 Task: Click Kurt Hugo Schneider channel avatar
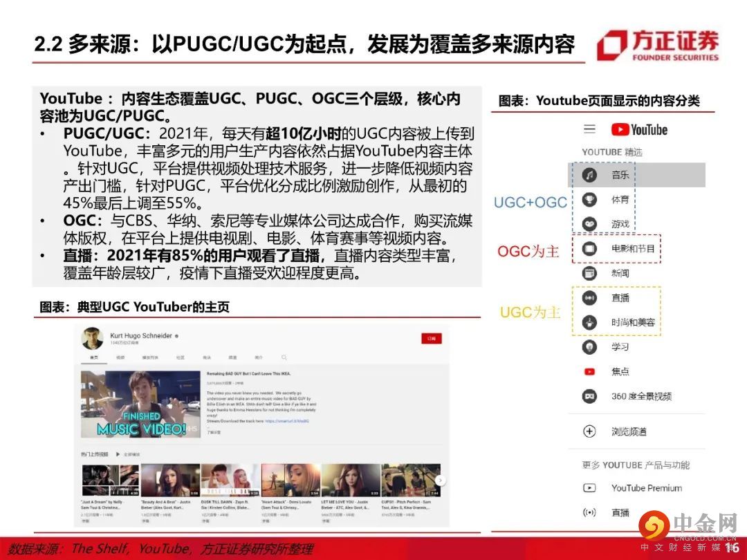click(x=93, y=338)
